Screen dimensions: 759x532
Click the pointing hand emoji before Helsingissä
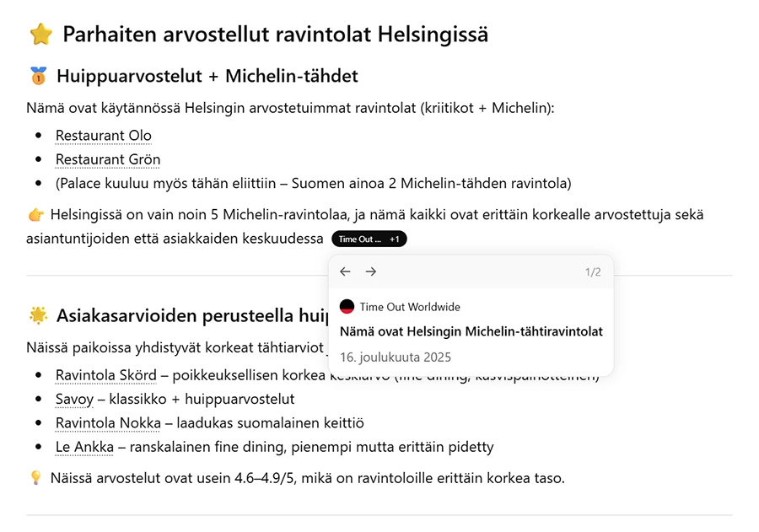point(36,215)
